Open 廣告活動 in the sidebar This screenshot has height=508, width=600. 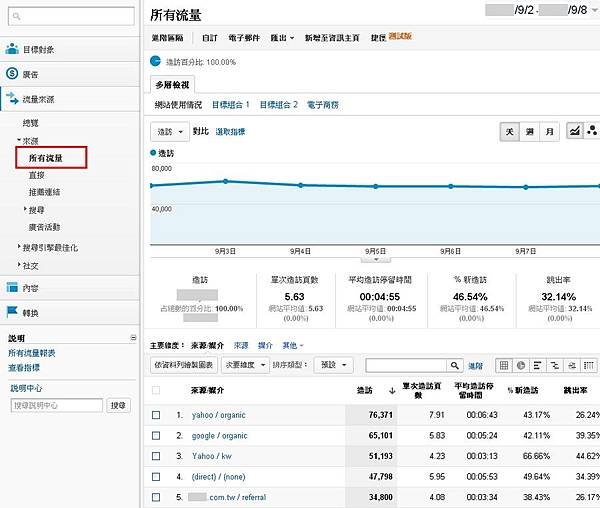(x=44, y=227)
